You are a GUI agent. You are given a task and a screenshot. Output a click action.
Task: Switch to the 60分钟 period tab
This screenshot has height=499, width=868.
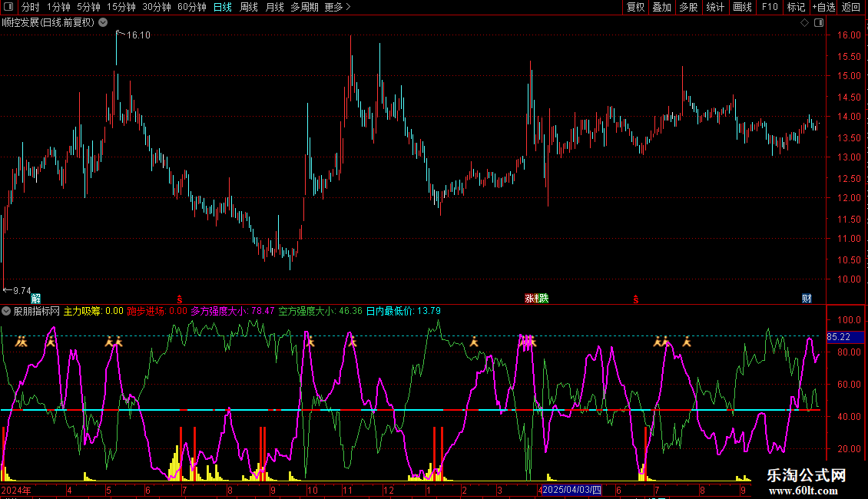coord(192,7)
